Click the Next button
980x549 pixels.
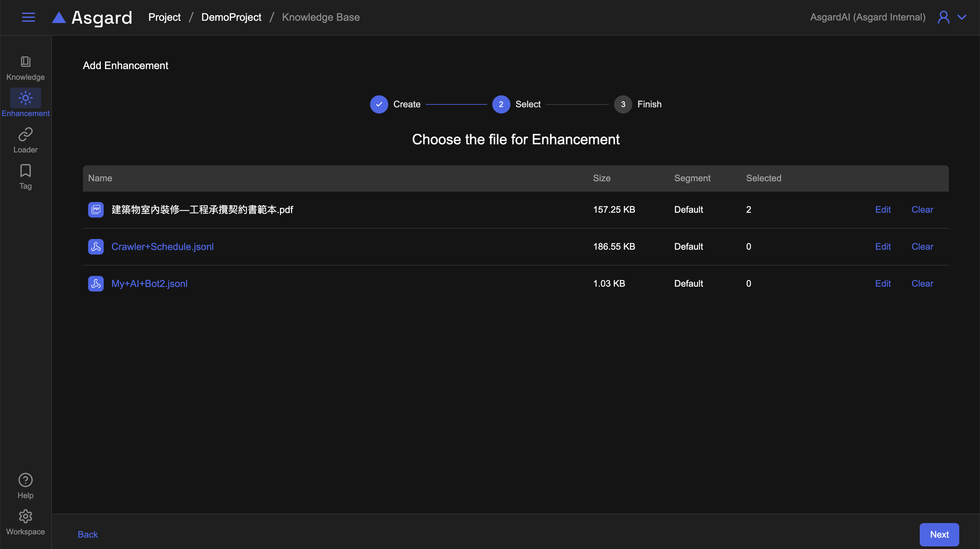tap(939, 534)
